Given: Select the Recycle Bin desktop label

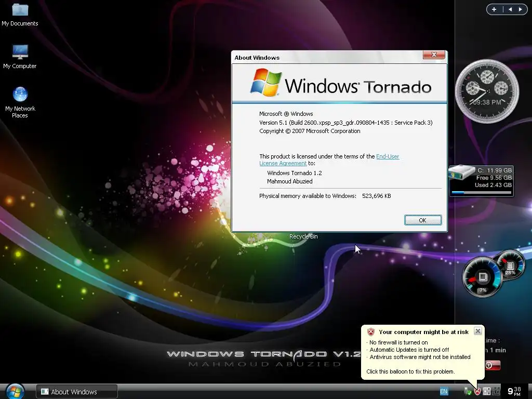Looking at the screenshot, I should 303,236.
